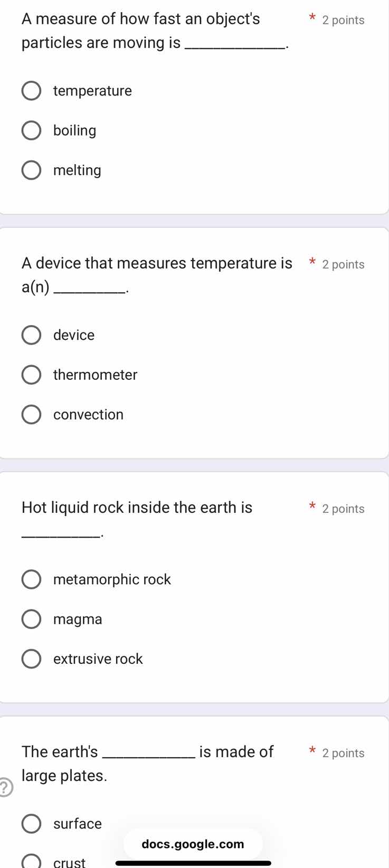Viewport: 389px width, 868px height.
Task: Select surface for the earth's plates question
Action: pos(31,823)
